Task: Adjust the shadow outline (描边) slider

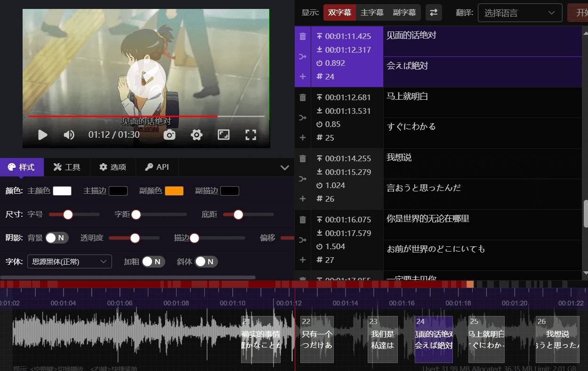Action: point(217,238)
